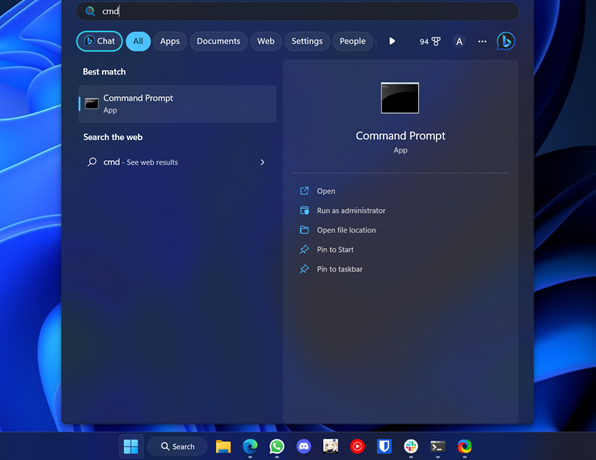This screenshot has width=596, height=460.
Task: Click the Open file location folder icon
Action: pyautogui.click(x=304, y=230)
